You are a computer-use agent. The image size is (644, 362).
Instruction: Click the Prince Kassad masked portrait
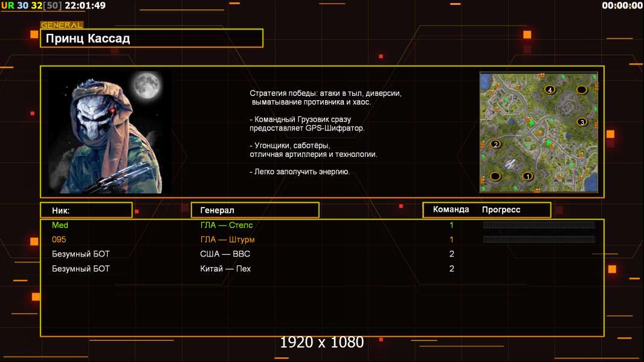coord(110,132)
